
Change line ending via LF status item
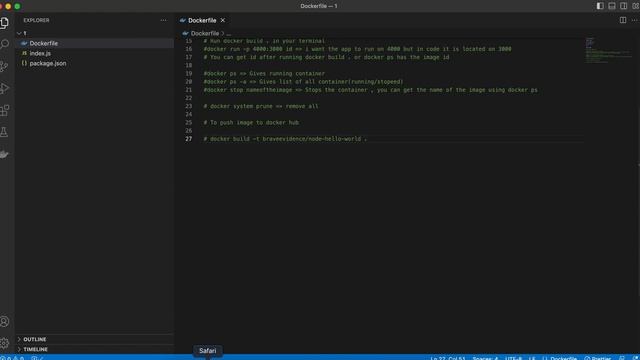[x=532, y=358]
